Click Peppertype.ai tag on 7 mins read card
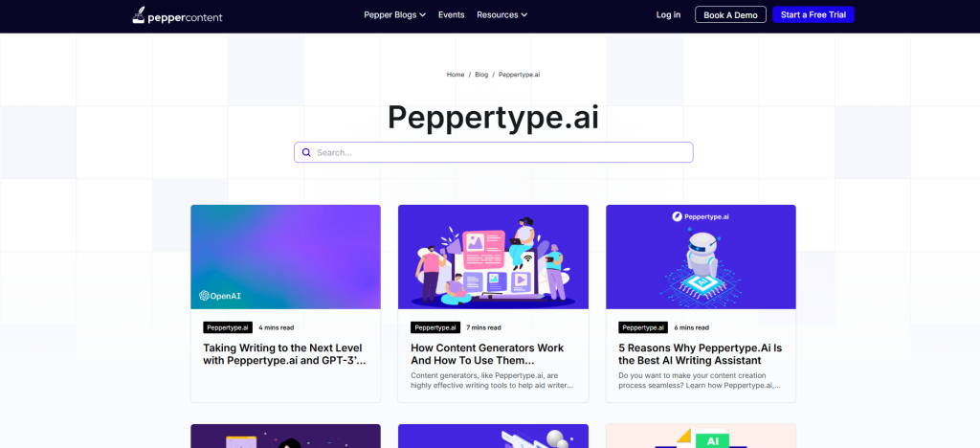The image size is (980, 448). coord(435,327)
